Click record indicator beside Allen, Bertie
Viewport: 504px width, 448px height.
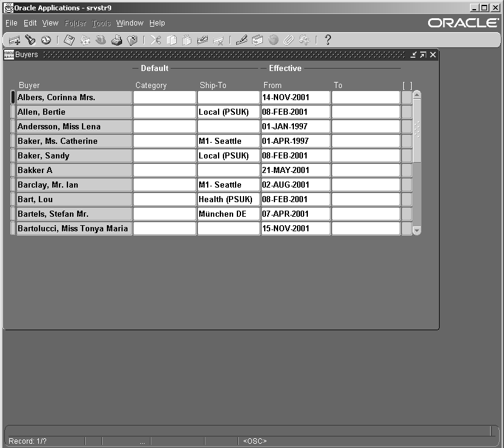pyautogui.click(x=13, y=112)
